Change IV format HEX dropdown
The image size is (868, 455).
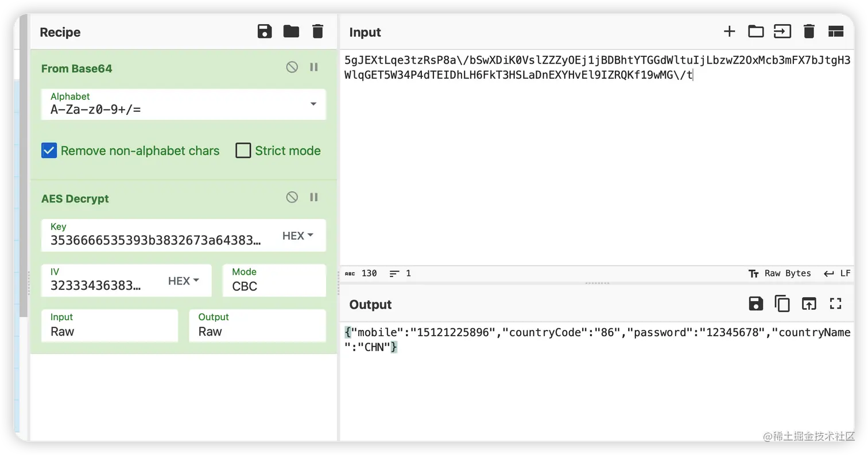click(x=184, y=281)
